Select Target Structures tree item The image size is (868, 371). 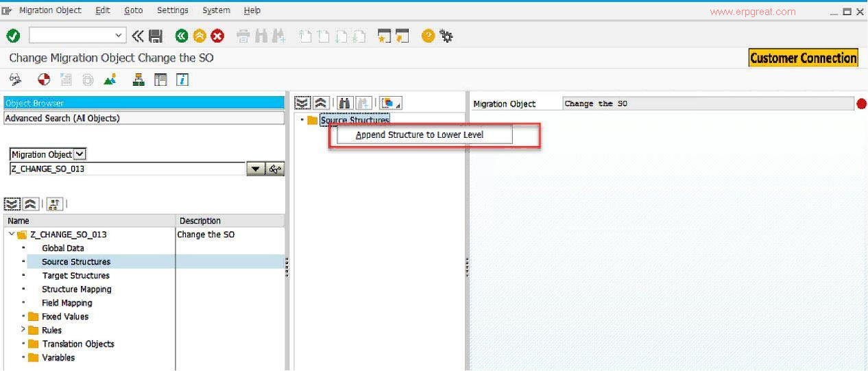click(x=76, y=276)
